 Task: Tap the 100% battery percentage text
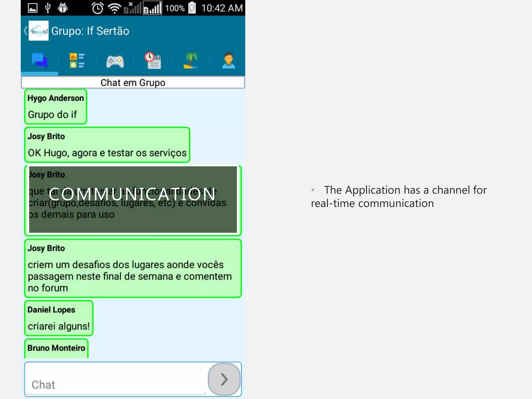click(x=175, y=8)
